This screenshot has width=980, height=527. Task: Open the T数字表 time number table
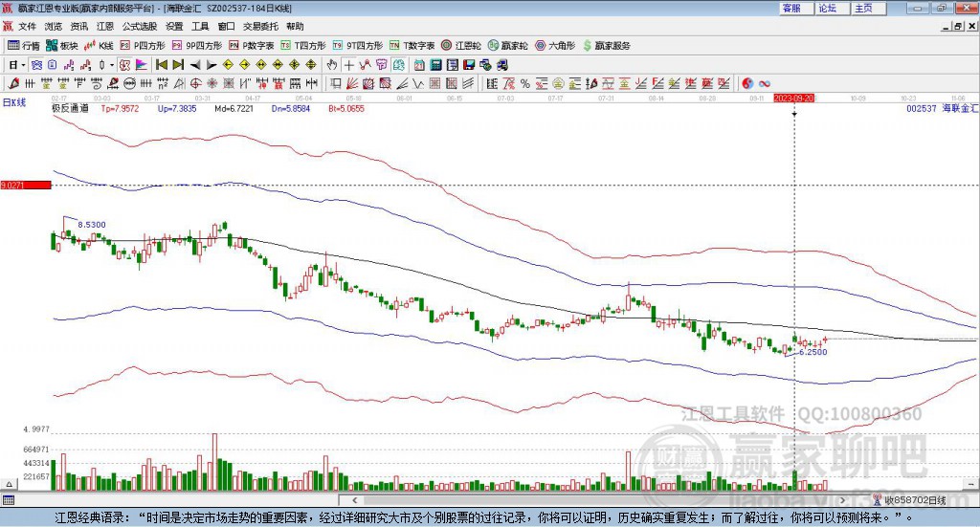point(412,46)
